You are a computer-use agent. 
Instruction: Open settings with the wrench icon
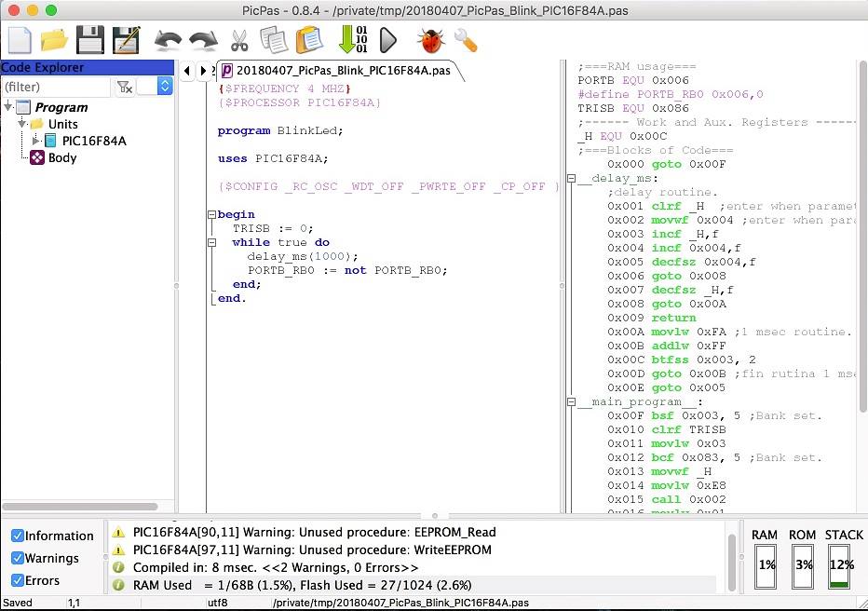(466, 40)
